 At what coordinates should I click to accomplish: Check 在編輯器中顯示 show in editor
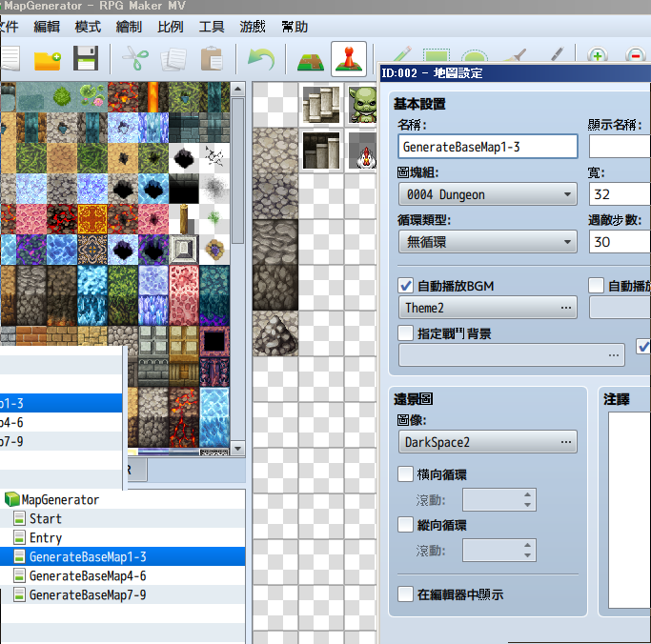point(405,594)
